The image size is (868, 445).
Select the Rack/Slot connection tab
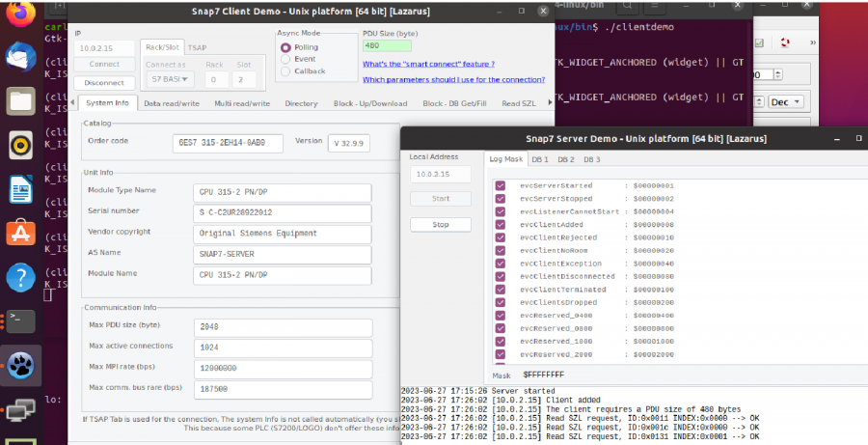click(x=162, y=47)
